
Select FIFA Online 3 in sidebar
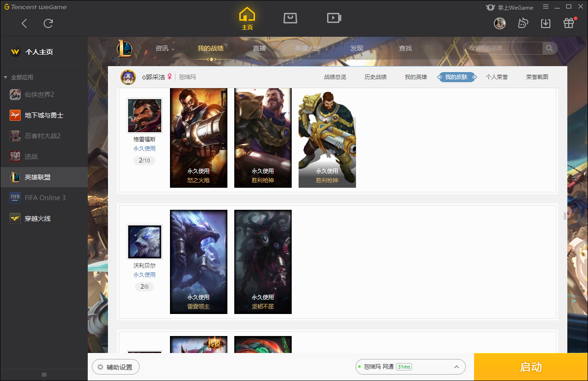(x=44, y=198)
